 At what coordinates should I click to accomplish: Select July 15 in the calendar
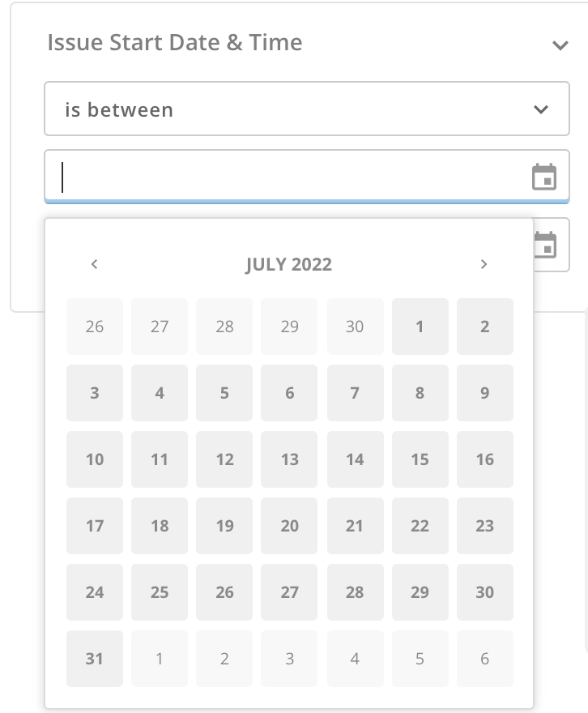click(420, 459)
